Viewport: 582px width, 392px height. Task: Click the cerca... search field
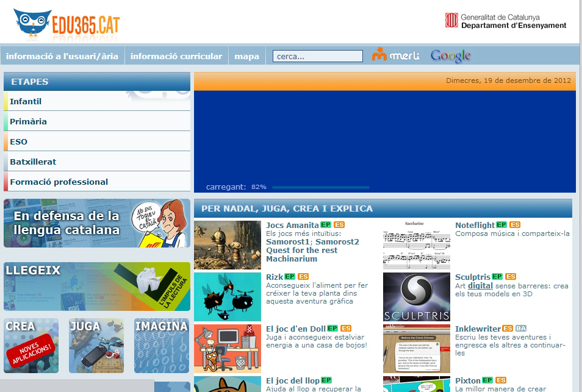tap(318, 56)
